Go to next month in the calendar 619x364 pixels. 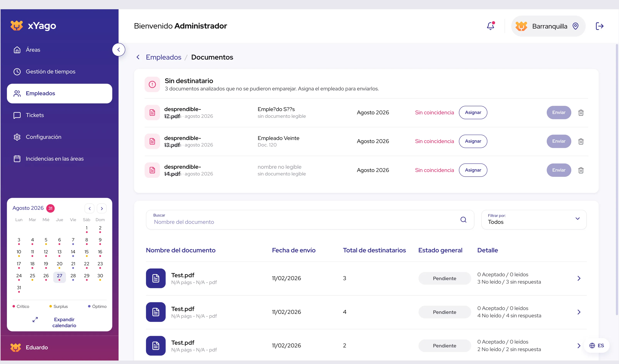(102, 209)
